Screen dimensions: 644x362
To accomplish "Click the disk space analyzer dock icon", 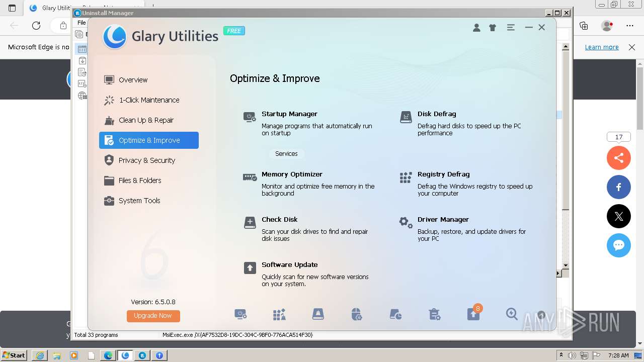I will pos(395,315).
